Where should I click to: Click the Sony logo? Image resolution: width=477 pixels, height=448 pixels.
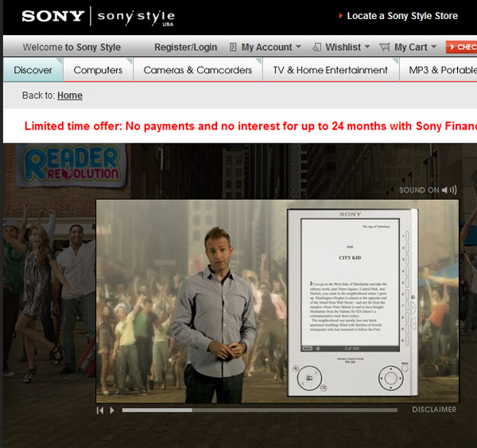[53, 16]
